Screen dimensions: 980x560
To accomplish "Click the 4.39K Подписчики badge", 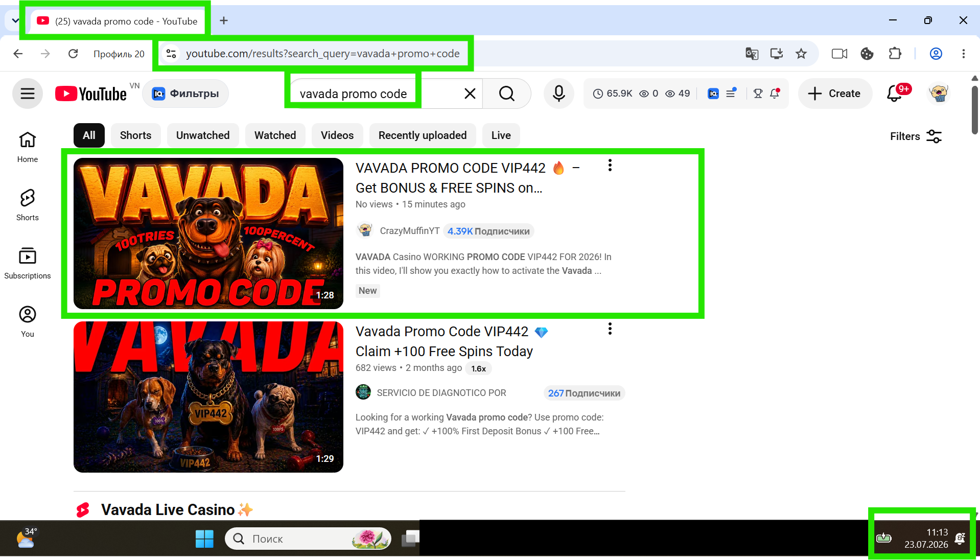I will tap(488, 231).
